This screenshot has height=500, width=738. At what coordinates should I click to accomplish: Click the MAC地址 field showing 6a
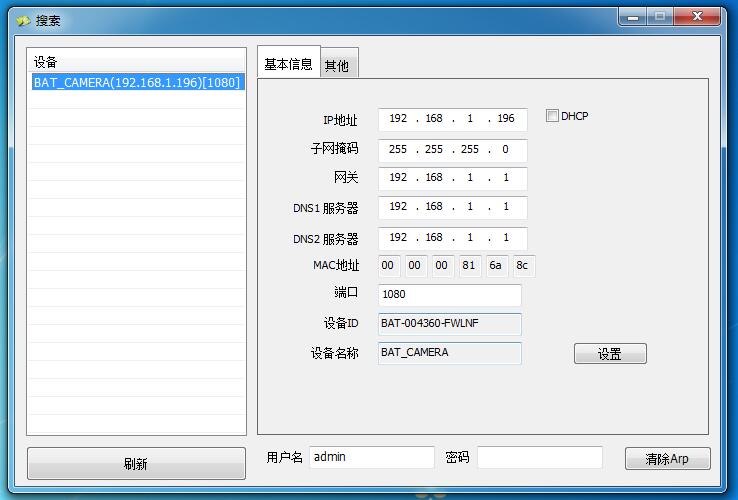click(496, 266)
